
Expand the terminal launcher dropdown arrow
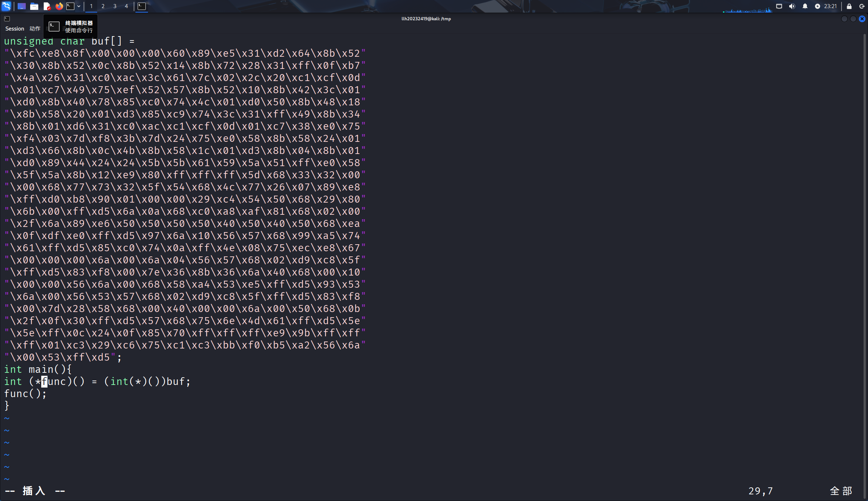[79, 6]
